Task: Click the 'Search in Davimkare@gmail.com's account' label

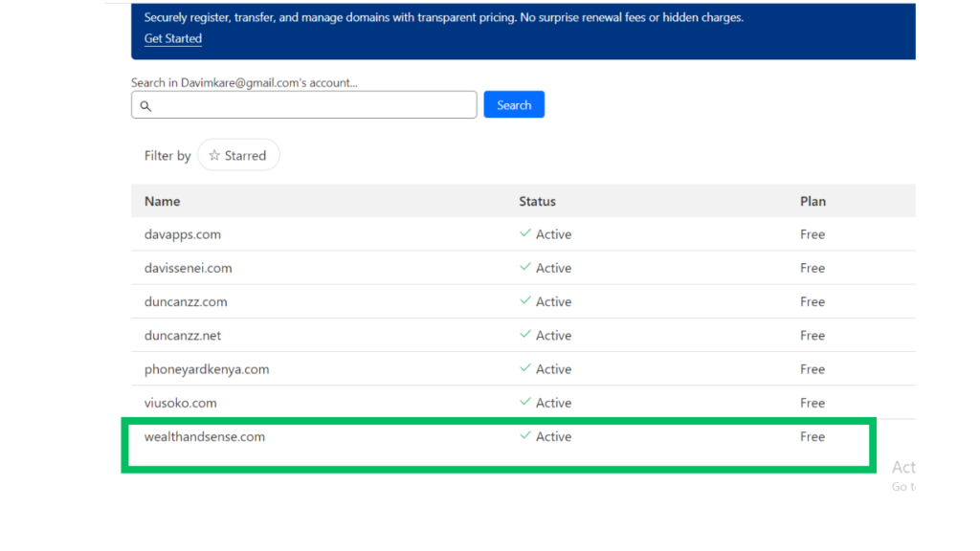Action: [x=244, y=82]
